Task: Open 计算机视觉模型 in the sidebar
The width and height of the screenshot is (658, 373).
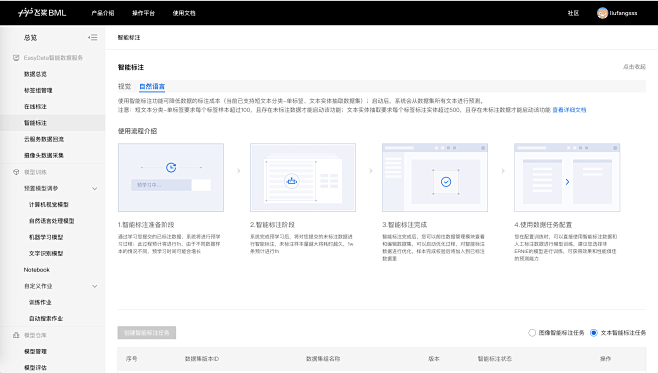Action: [x=49, y=204]
